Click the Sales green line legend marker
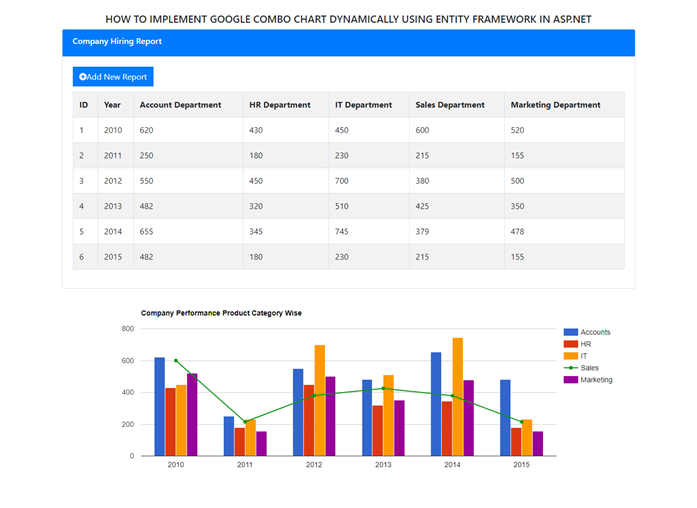 click(570, 368)
